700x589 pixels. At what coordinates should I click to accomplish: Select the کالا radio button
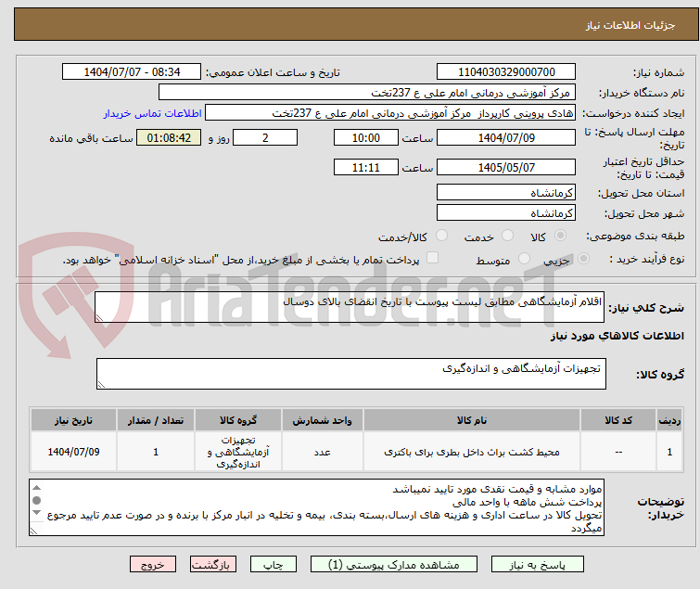pos(560,236)
